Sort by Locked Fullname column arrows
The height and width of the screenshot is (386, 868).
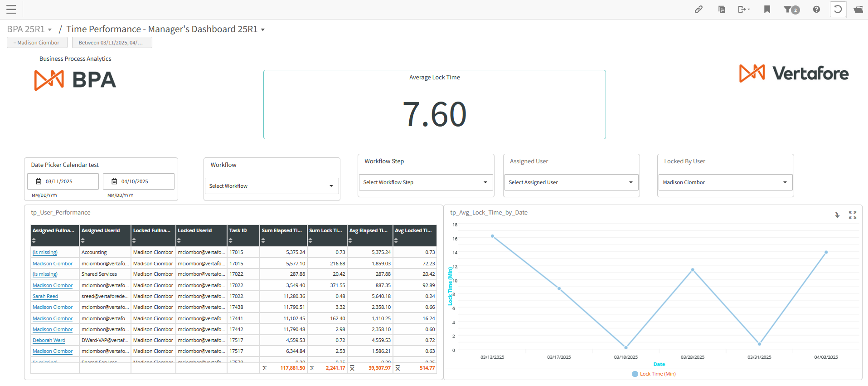tap(134, 240)
